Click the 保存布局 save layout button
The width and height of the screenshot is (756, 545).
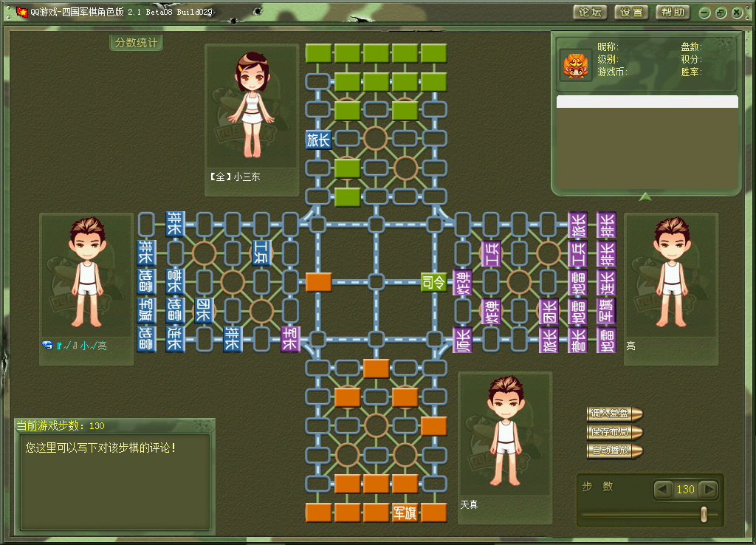pyautogui.click(x=614, y=432)
